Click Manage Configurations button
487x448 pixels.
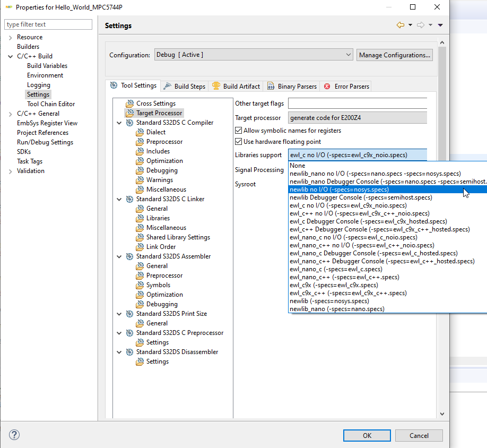(395, 55)
